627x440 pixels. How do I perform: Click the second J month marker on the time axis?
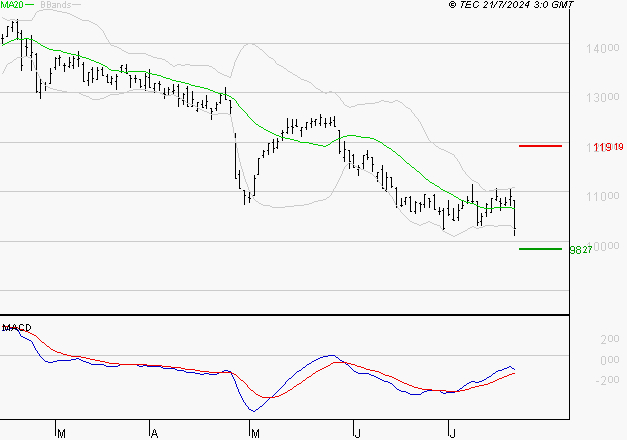coord(452,433)
